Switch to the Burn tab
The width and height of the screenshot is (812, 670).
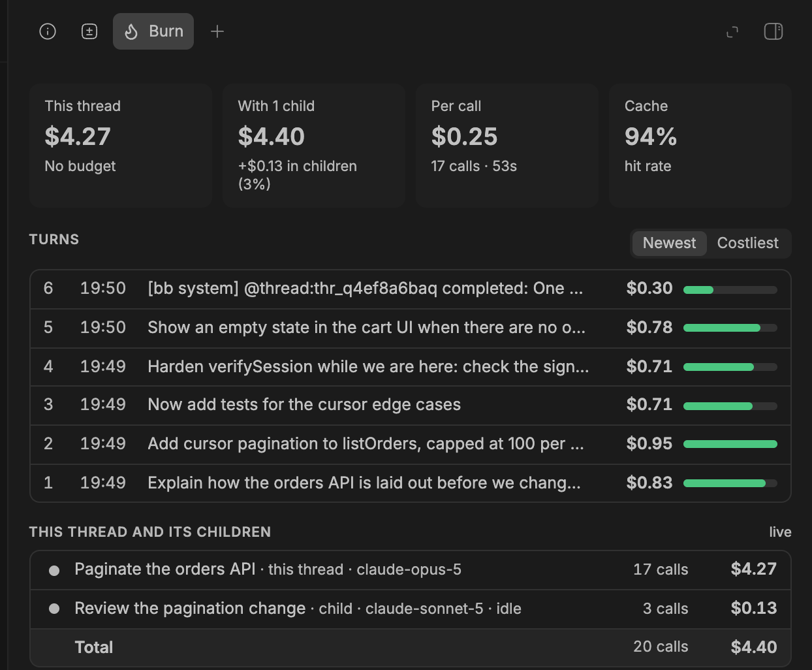(153, 31)
